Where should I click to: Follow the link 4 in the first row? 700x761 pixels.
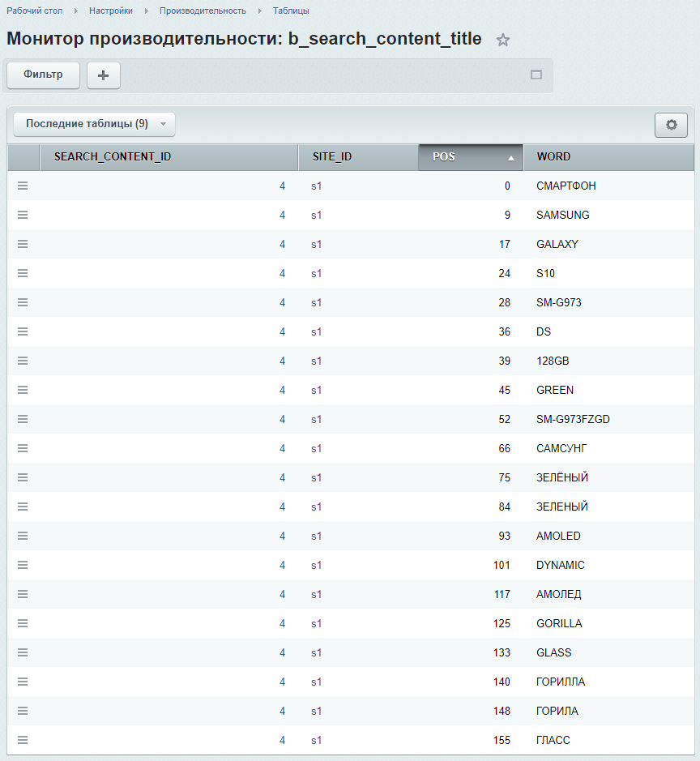click(x=282, y=185)
